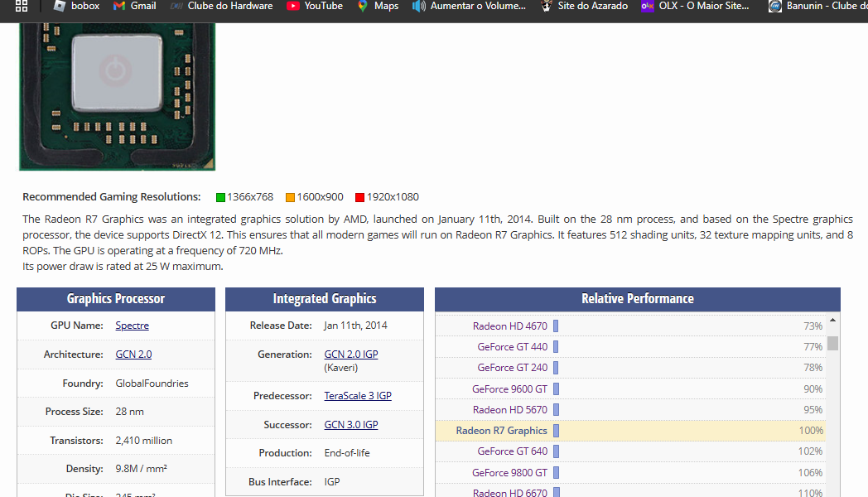The width and height of the screenshot is (868, 497).
Task: Select GeForce GT 440 in Relative Performance
Action: 513,347
